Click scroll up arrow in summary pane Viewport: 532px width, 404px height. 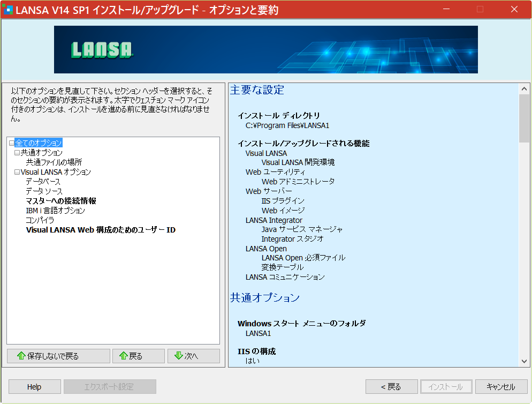coord(524,89)
